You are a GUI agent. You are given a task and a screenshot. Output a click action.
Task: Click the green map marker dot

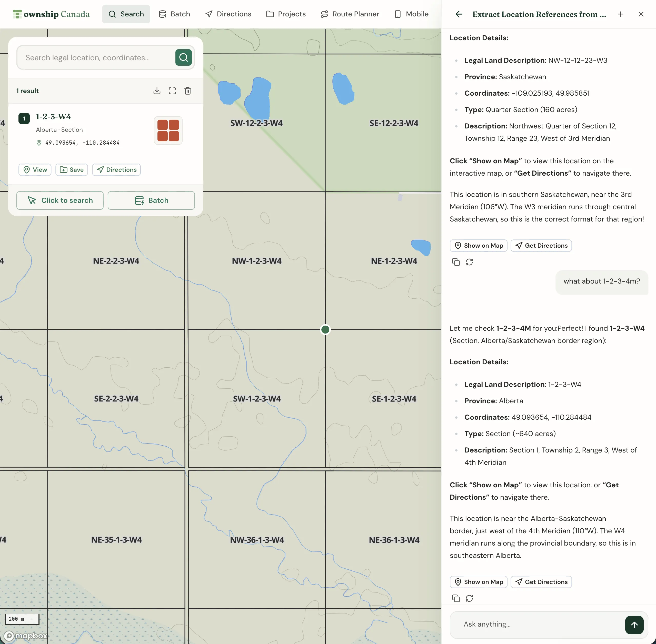coord(325,329)
